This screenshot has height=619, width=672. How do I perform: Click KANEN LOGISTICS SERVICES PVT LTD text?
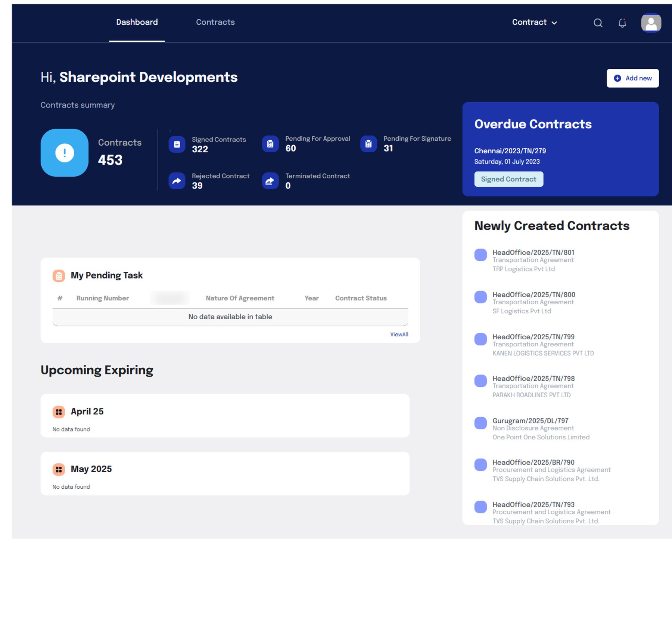point(543,353)
